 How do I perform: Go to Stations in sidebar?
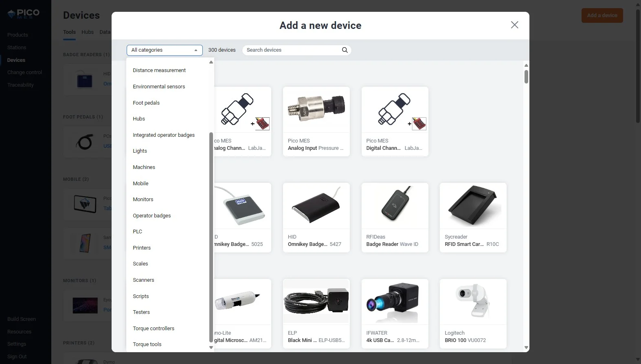(x=17, y=48)
